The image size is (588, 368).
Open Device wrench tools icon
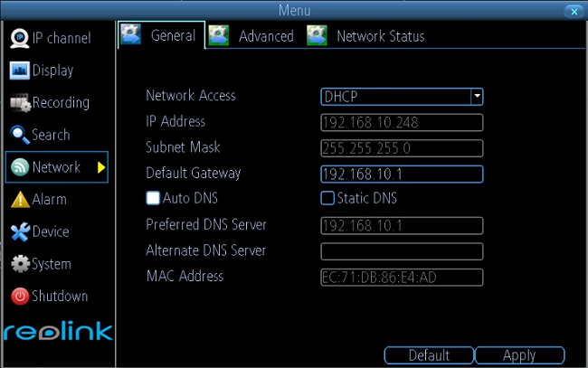[20, 231]
